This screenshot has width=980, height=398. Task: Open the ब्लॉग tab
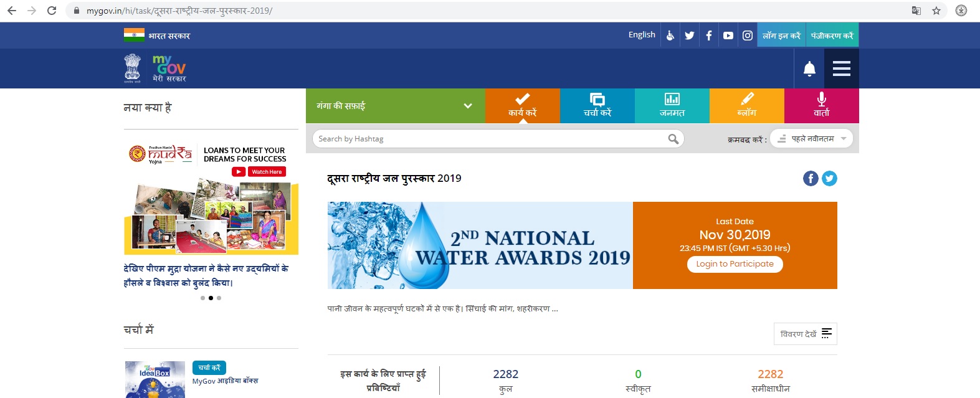pos(747,106)
